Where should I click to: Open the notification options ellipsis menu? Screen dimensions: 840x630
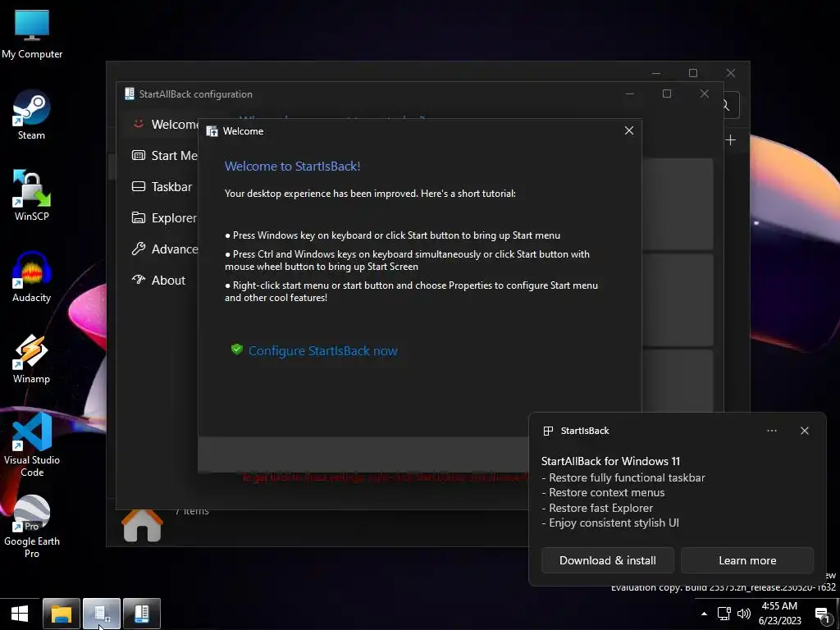pyautogui.click(x=771, y=431)
